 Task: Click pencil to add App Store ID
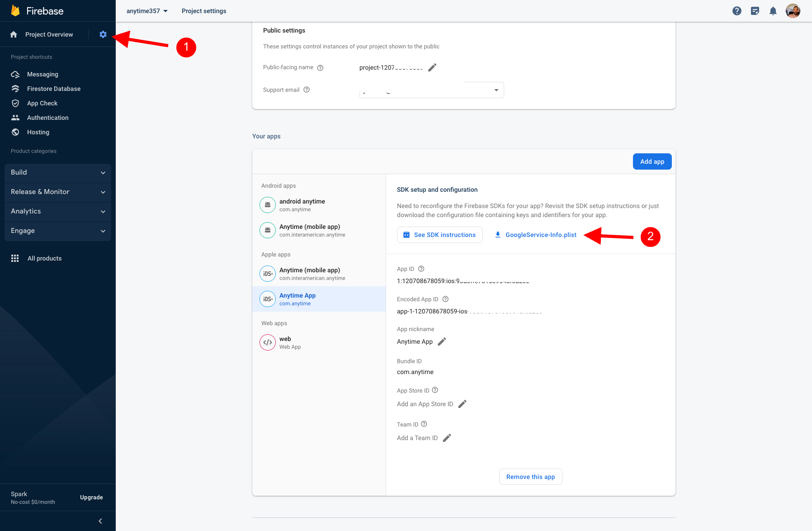coord(462,404)
